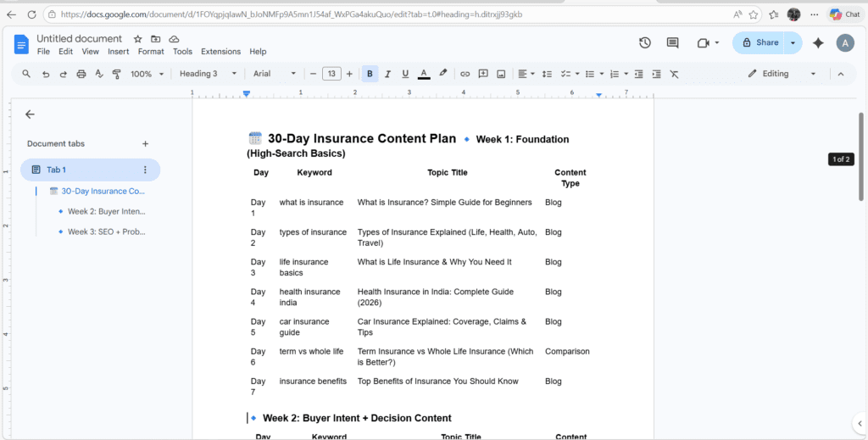Image resolution: width=868 pixels, height=440 pixels.
Task: Open the Google account avatar
Action: (845, 42)
